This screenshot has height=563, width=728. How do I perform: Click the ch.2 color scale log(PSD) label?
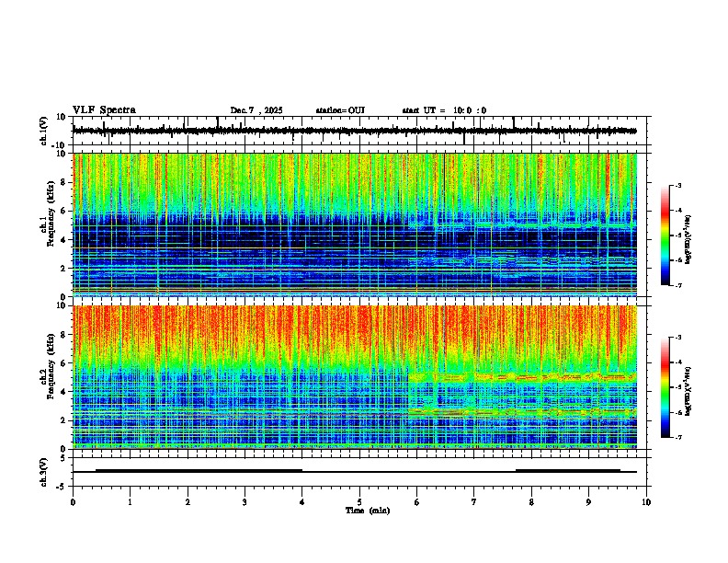(688, 392)
